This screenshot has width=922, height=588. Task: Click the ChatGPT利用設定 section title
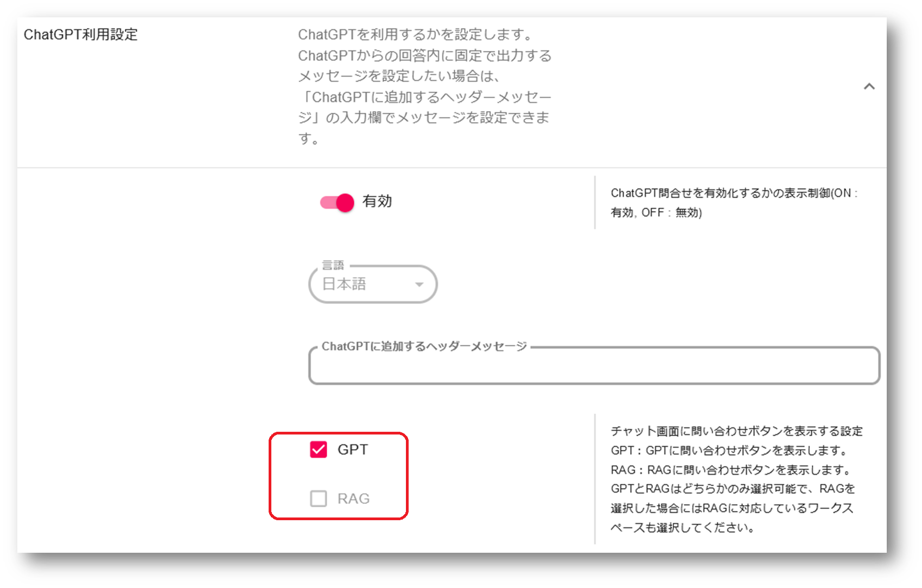coord(81,35)
